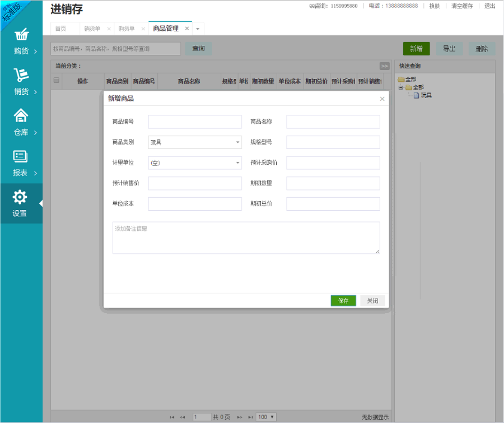504x423 pixels.
Task: Click the 商品名称 input field
Action: pos(333,122)
